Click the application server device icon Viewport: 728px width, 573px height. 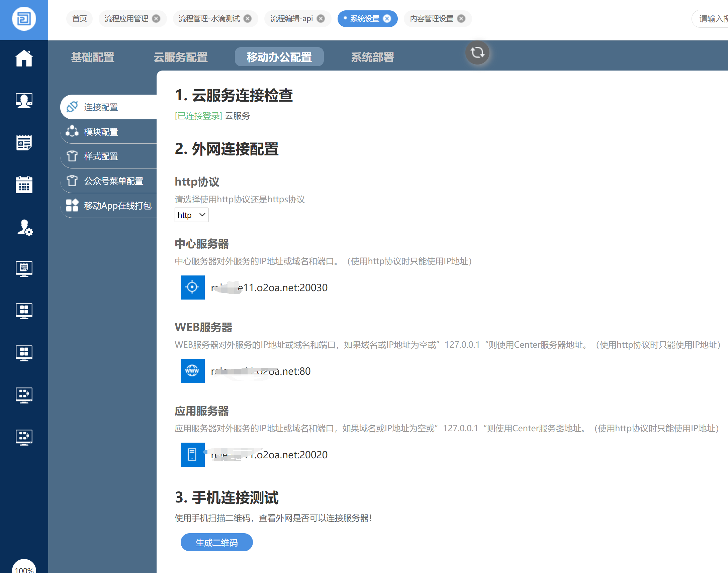point(192,454)
